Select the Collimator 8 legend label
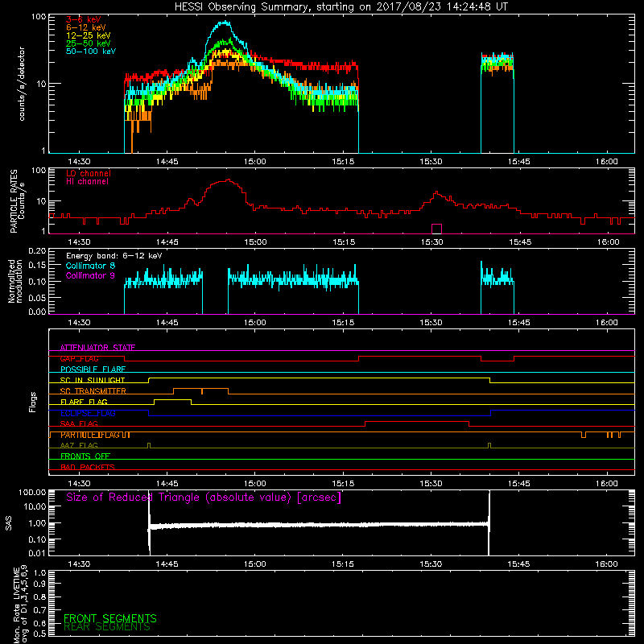The height and width of the screenshot is (644, 644). coord(90,266)
